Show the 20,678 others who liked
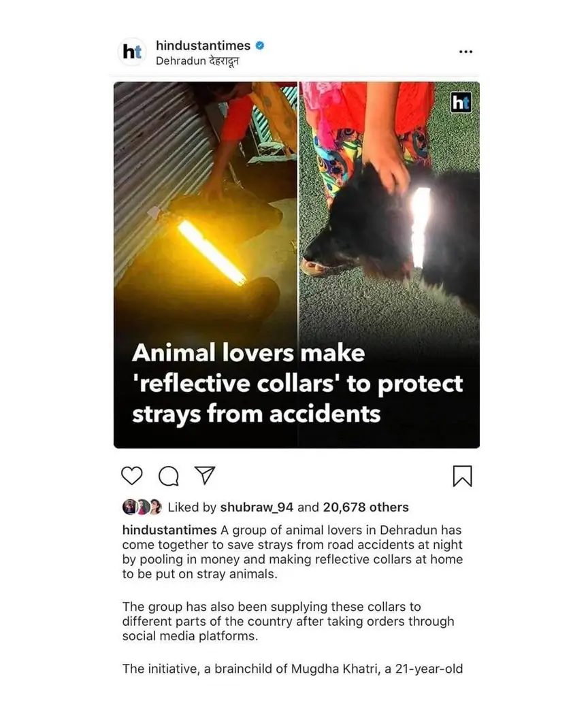This screenshot has height=702, width=588. coord(366,507)
